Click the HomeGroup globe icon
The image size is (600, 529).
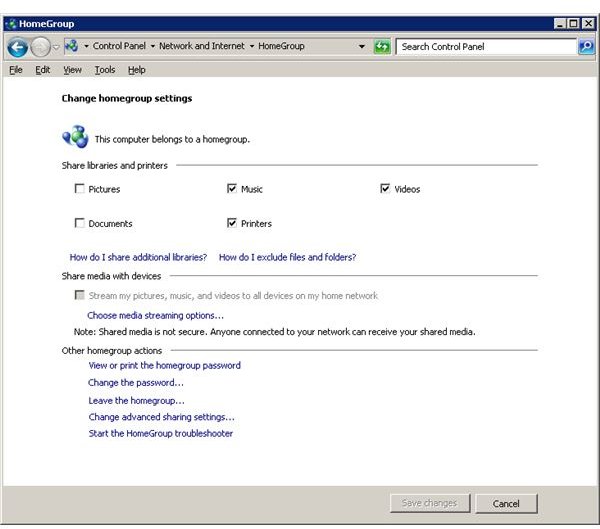point(75,138)
